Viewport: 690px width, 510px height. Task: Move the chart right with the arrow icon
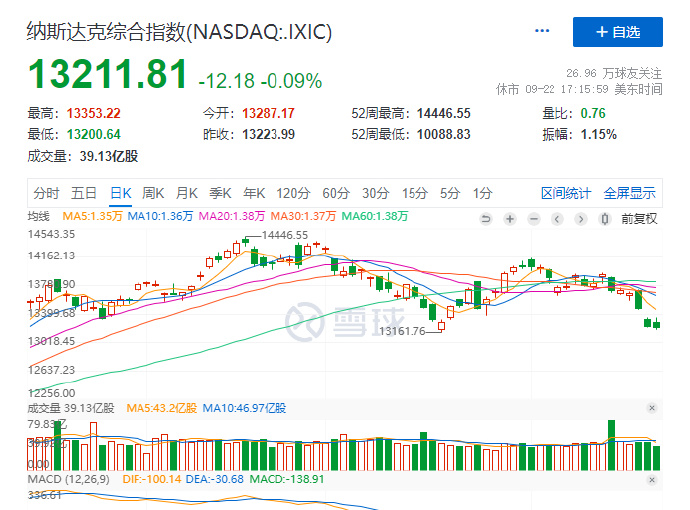[x=581, y=219]
